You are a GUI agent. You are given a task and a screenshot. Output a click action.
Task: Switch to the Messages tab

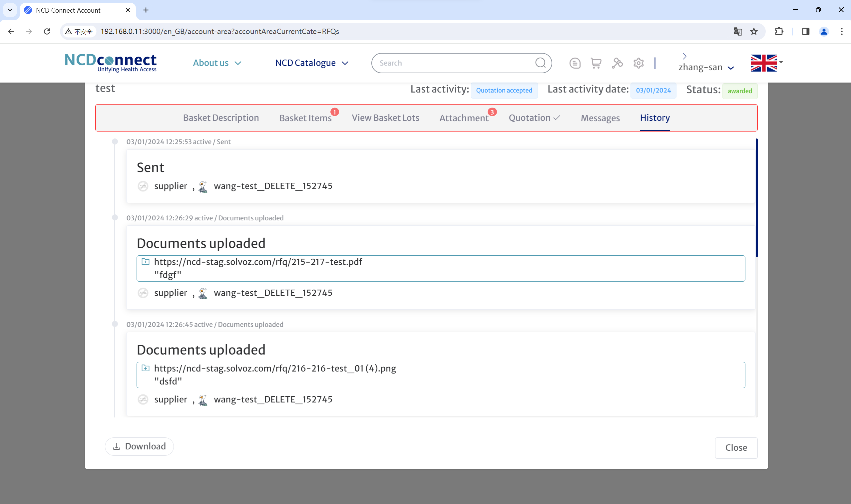click(600, 118)
